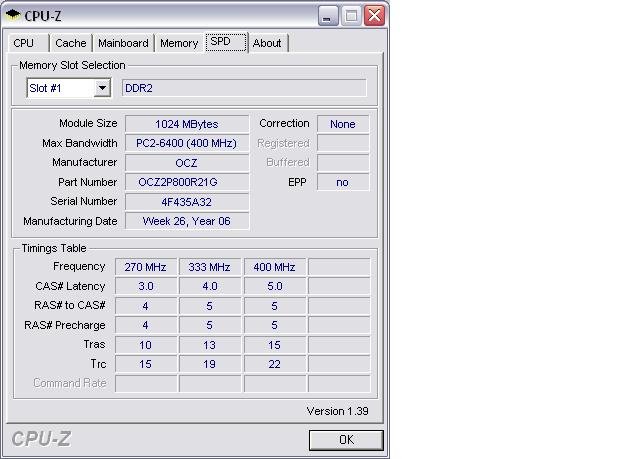Click the Manufacturing Date Week 26 field

pos(186,221)
